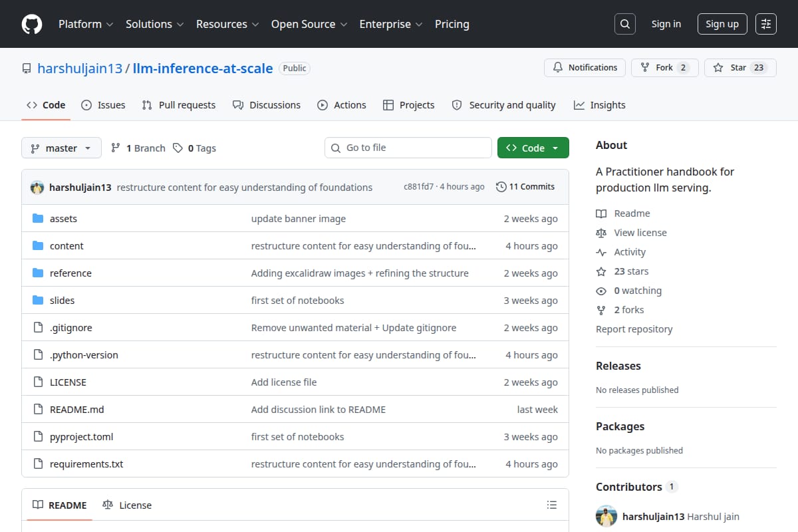Click the slides folder icon

click(38, 301)
